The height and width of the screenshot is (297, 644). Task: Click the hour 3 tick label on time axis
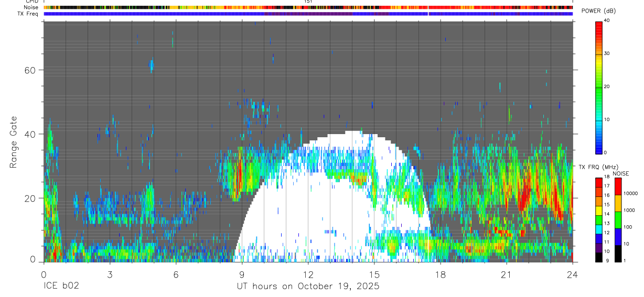pos(110,274)
